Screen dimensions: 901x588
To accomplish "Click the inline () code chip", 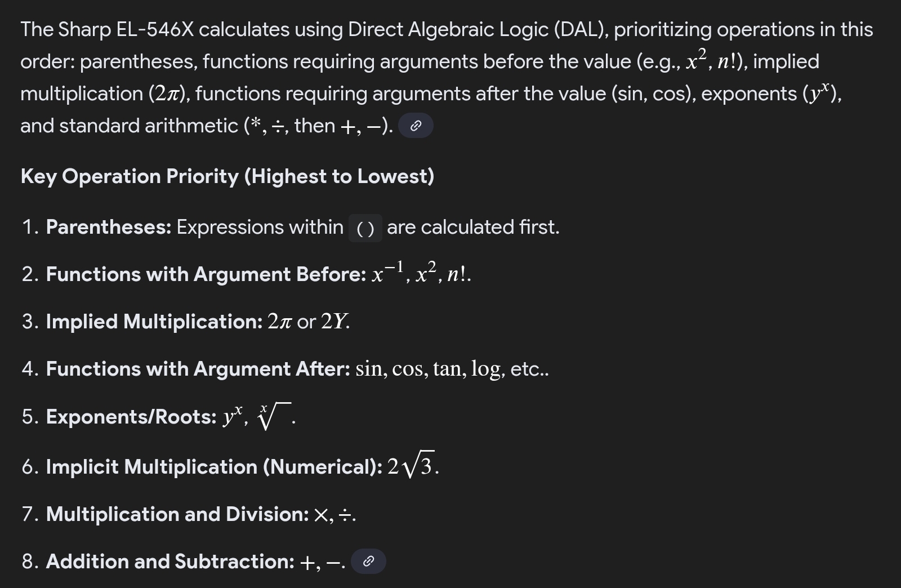I will 365,228.
